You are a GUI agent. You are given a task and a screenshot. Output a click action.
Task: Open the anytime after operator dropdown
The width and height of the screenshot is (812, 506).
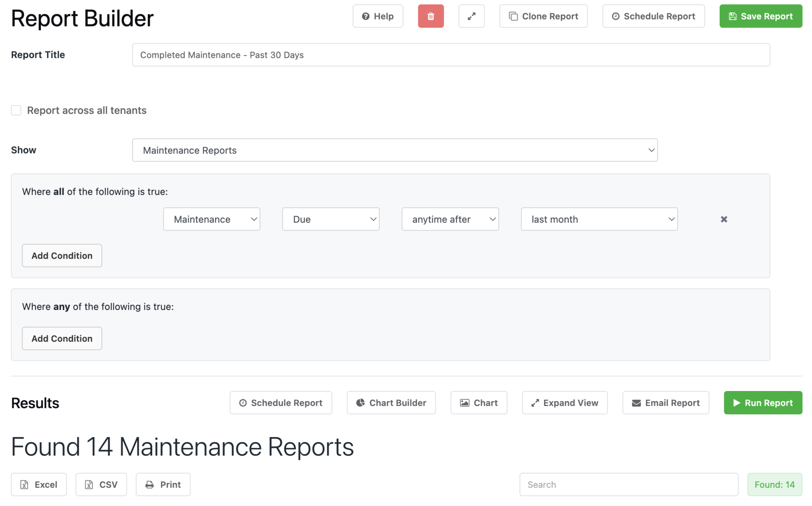pos(450,219)
